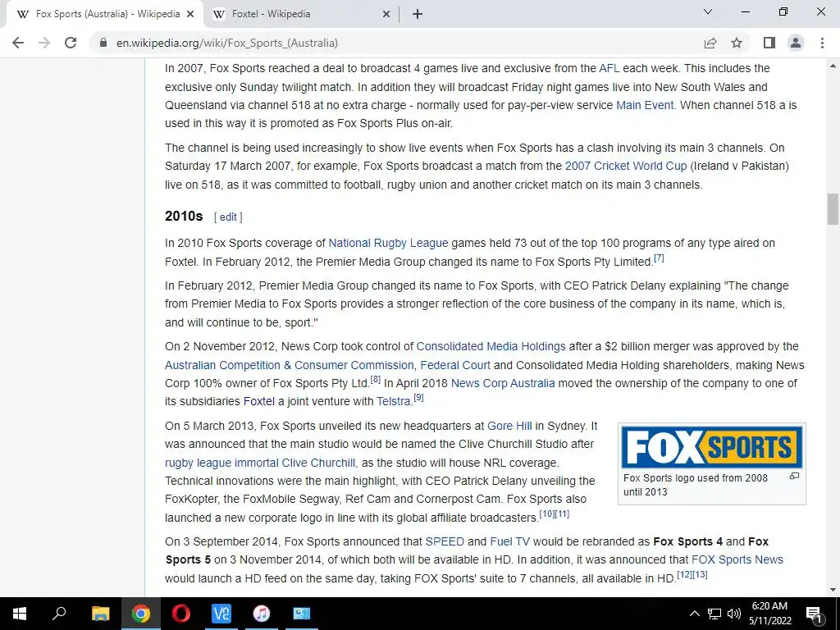This screenshot has width=840, height=630.
Task: Open File Explorer from taskbar
Action: pyautogui.click(x=100, y=614)
